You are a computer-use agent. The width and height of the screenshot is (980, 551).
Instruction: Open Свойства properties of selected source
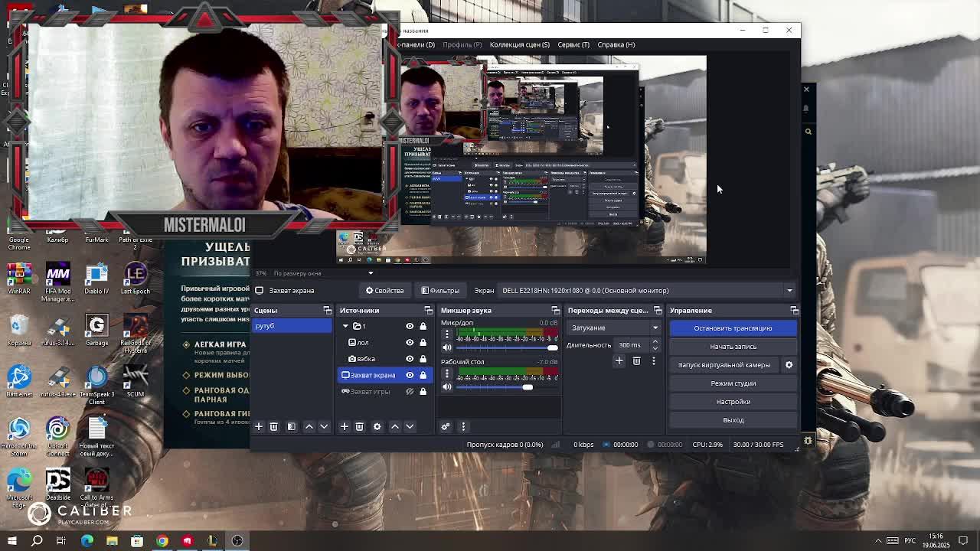pyautogui.click(x=384, y=291)
